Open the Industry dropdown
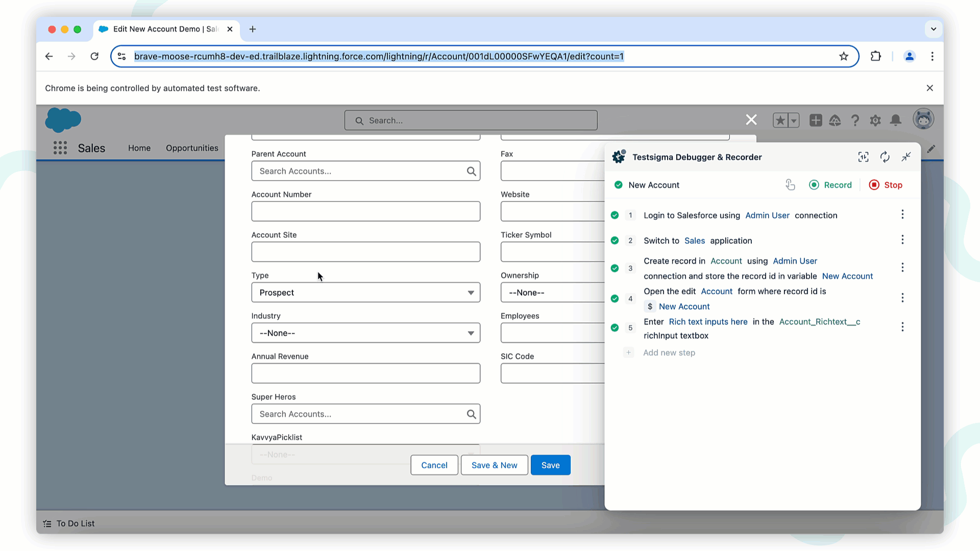980x551 pixels. pyautogui.click(x=365, y=333)
